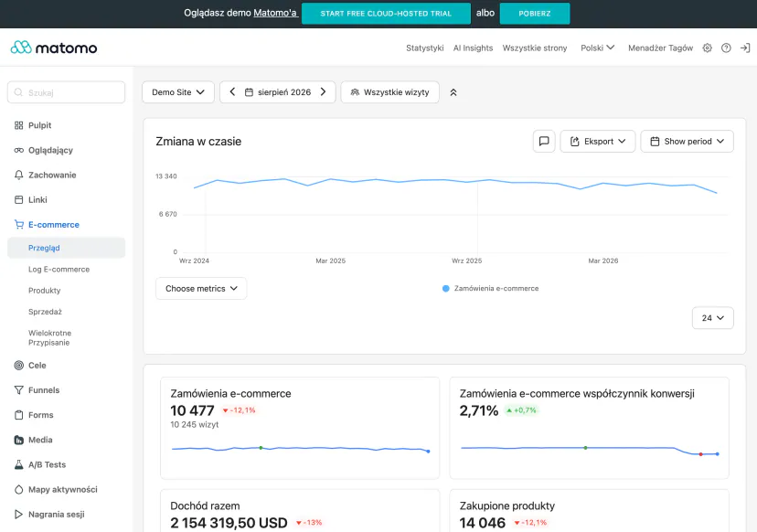Image resolution: width=757 pixels, height=532 pixels.
Task: Click the Zmiana w czasie heading
Action: point(198,142)
